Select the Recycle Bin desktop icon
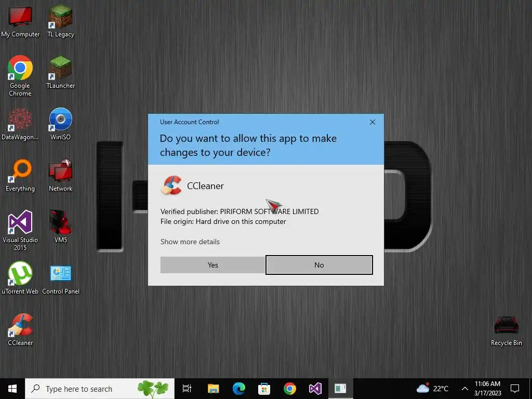 click(506, 331)
